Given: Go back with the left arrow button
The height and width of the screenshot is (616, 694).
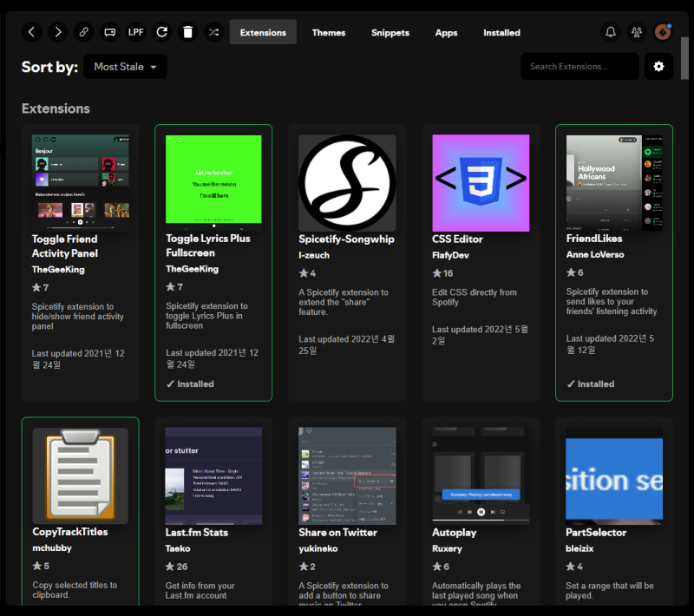Looking at the screenshot, I should (x=32, y=32).
